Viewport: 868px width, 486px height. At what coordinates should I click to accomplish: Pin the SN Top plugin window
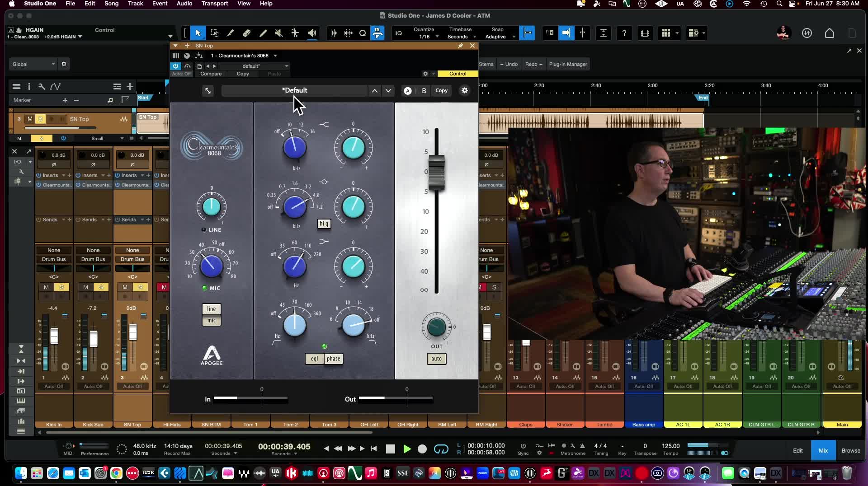(x=460, y=46)
